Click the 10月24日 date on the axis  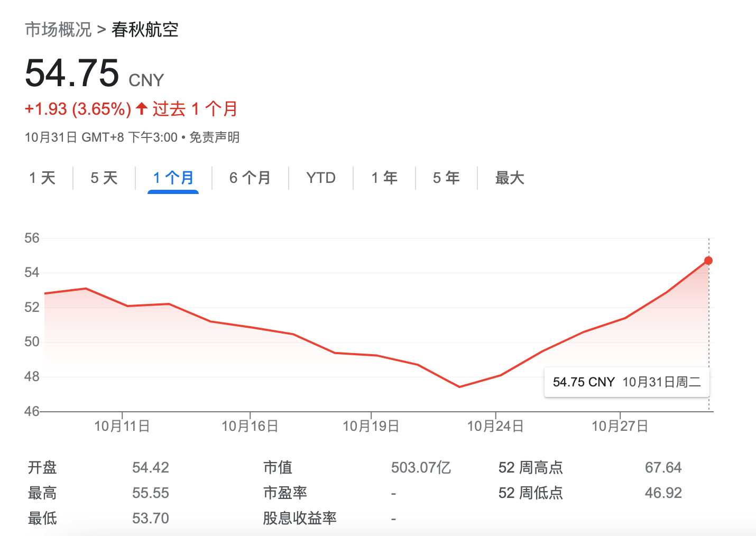[495, 426]
